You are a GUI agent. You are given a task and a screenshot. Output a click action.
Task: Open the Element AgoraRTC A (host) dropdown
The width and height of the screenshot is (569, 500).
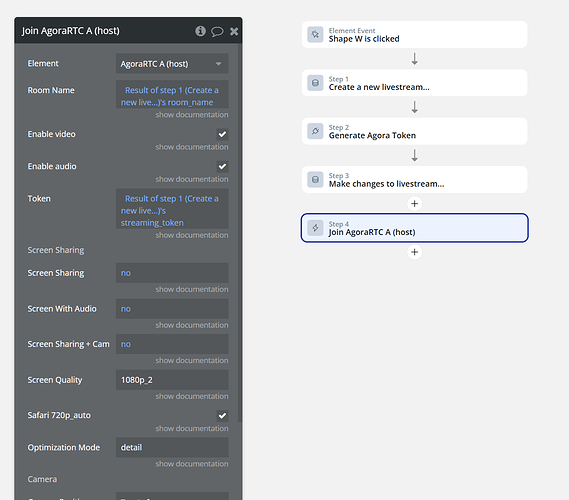point(172,63)
